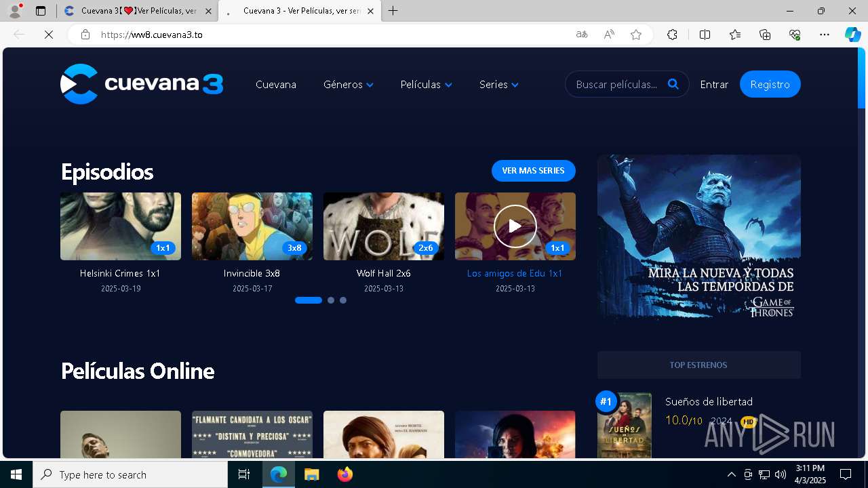The width and height of the screenshot is (868, 488).
Task: Open Sueños de libertad link
Action: 709,401
